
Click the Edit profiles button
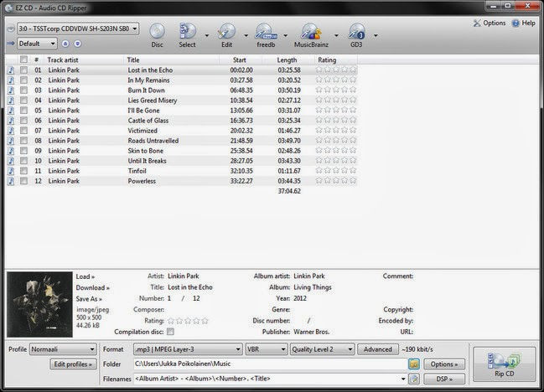pos(73,364)
